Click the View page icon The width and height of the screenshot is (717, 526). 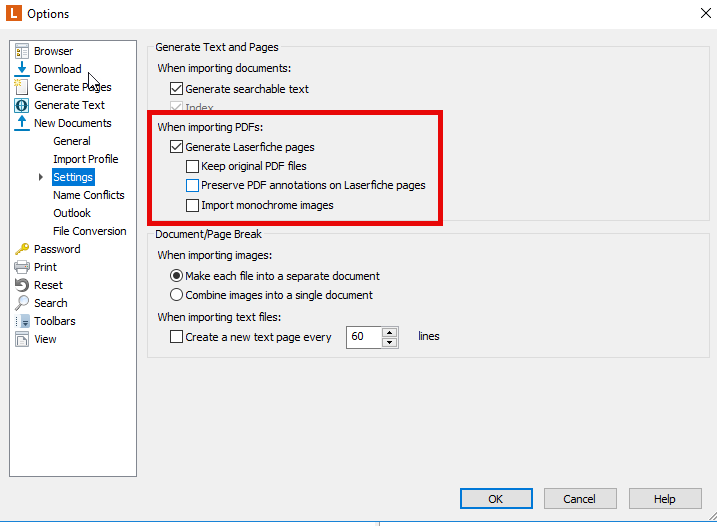coord(21,339)
